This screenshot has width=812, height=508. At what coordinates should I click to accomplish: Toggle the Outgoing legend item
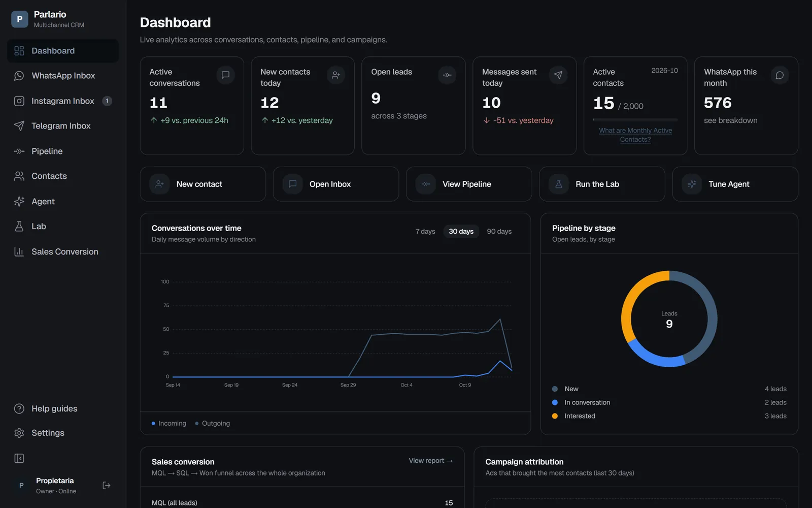pos(213,423)
